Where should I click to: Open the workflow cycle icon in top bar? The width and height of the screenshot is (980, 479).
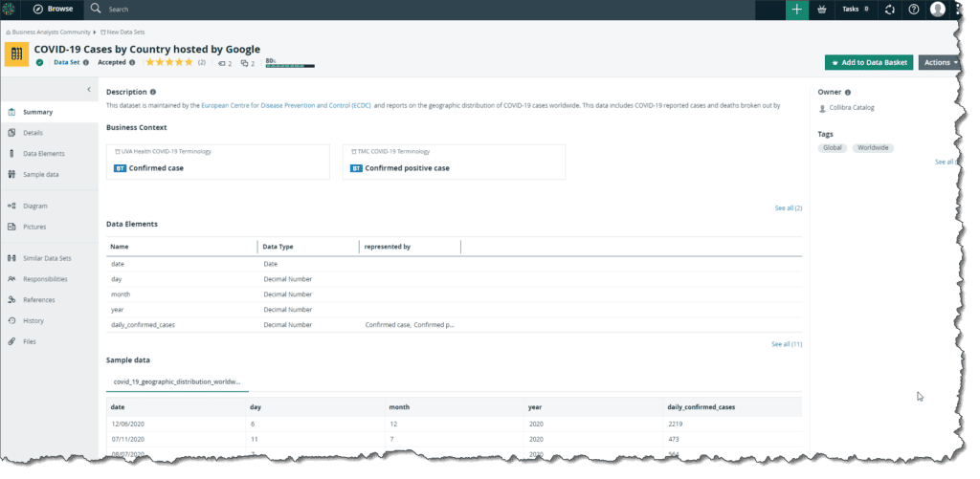[890, 10]
